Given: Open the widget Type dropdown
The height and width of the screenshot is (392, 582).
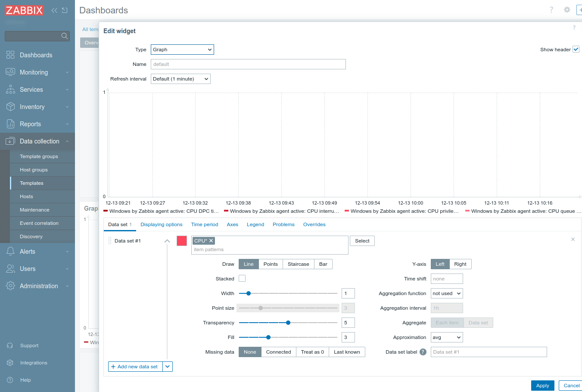Looking at the screenshot, I should pos(182,50).
